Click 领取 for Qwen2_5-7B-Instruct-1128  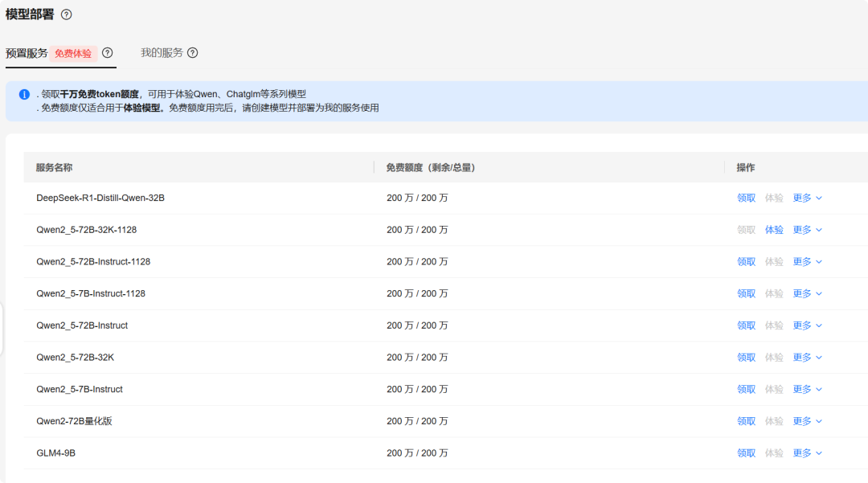[746, 294]
